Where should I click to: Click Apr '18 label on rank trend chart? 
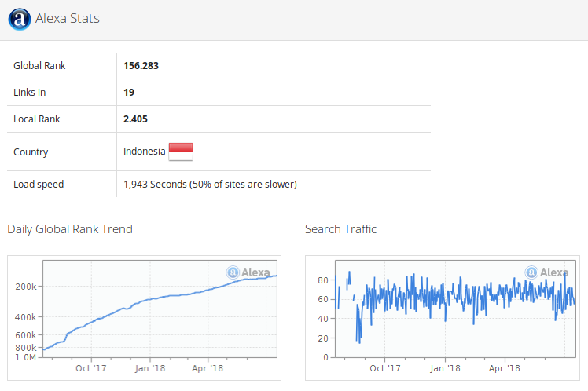click(x=208, y=368)
